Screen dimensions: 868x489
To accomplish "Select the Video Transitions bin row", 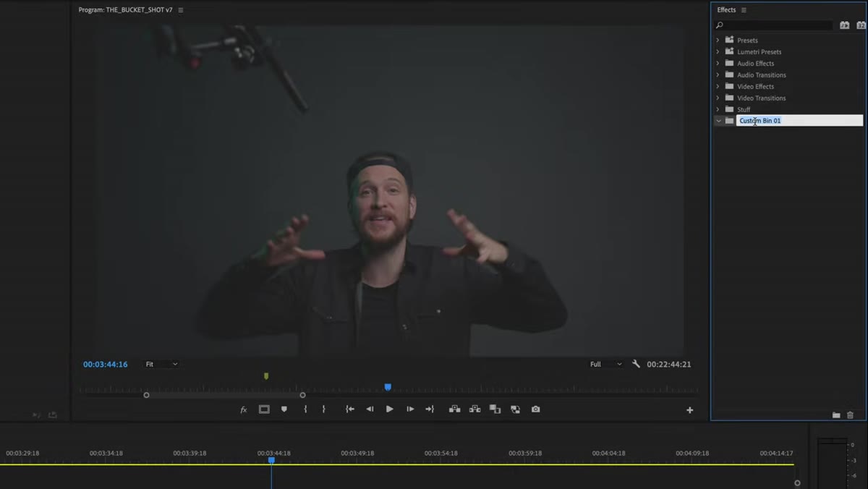I will pos(788,98).
